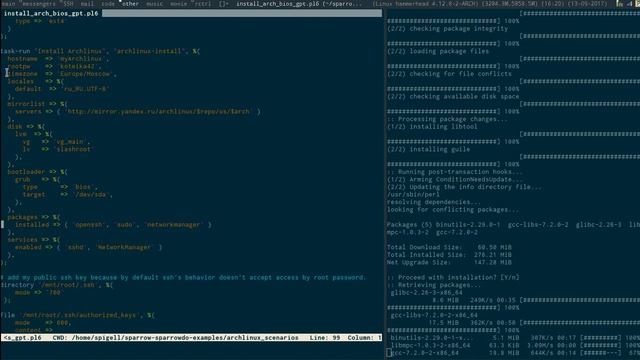
Task: Click the 'grub => %(' line
Action: click(38, 180)
